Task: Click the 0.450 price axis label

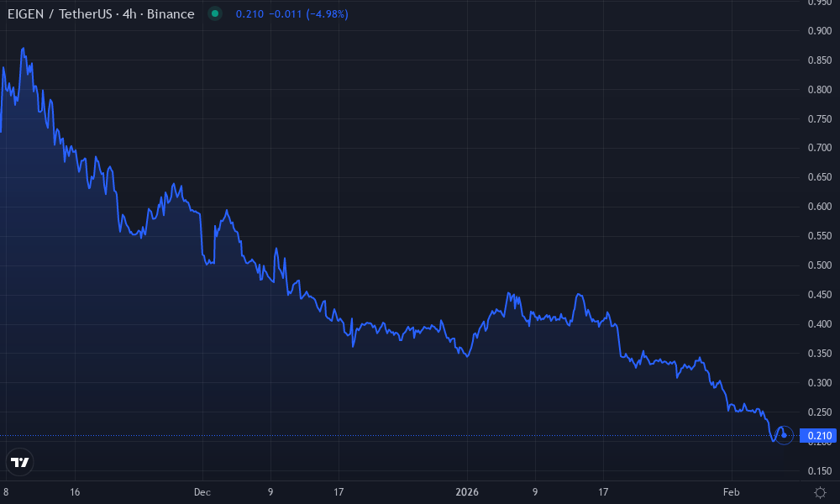Action: coord(820,295)
